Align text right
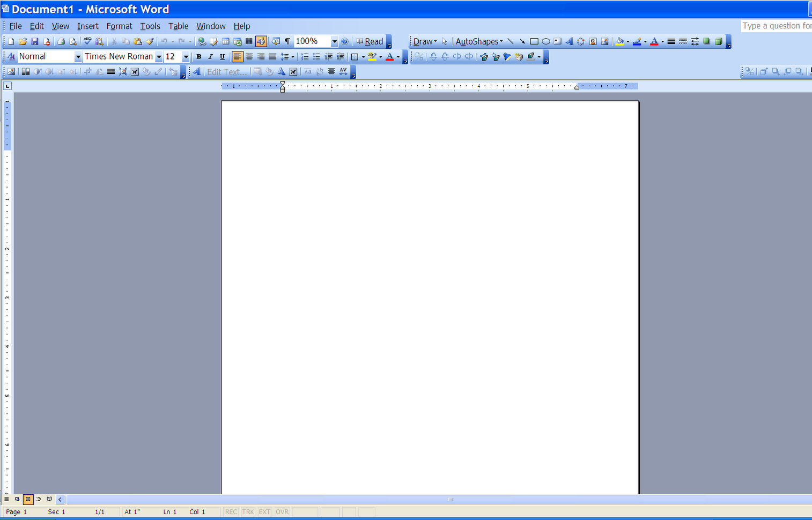The height and width of the screenshot is (520, 812). 261,56
